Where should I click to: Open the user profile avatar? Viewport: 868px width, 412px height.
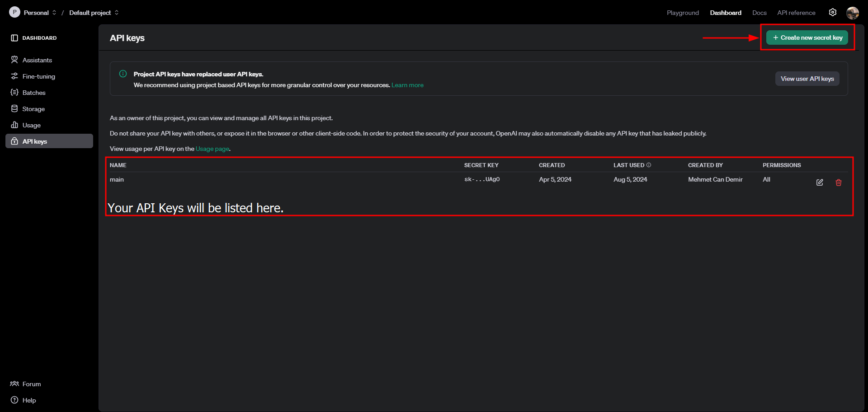(853, 13)
